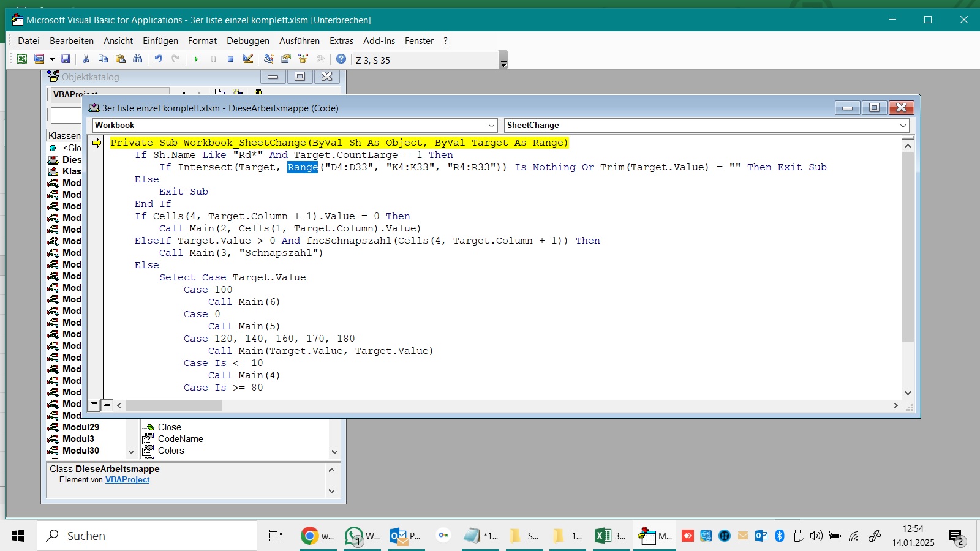Open the notification center in the taskbar
Image resolution: width=980 pixels, height=551 pixels.
[x=957, y=537]
